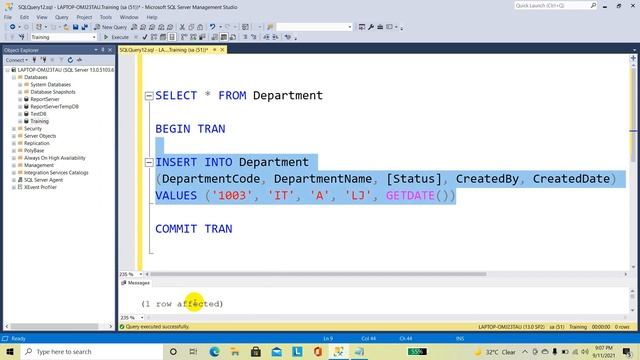The height and width of the screenshot is (360, 640).
Task: Open the Window menu
Action: click(129, 17)
